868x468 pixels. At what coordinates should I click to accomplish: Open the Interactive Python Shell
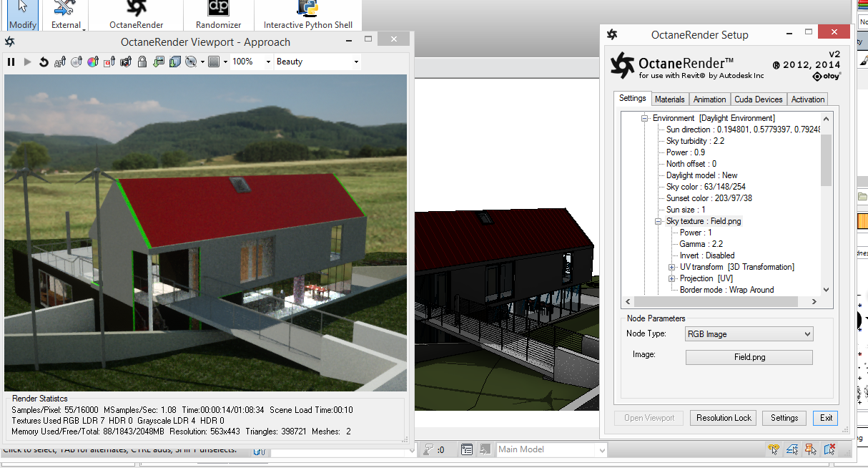coord(308,15)
